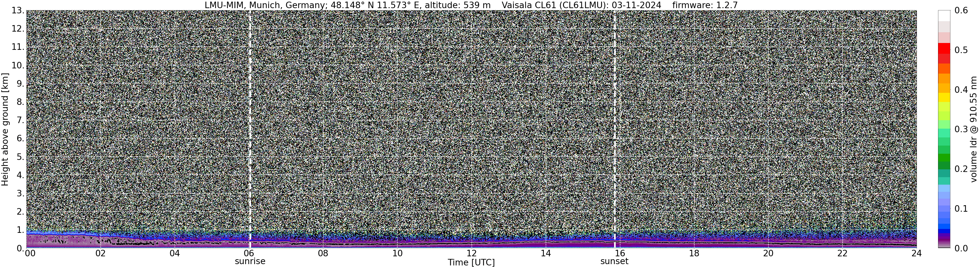Click the '13.' height tick label
Image resolution: width=980 pixels, height=269 pixels.
click(x=18, y=10)
